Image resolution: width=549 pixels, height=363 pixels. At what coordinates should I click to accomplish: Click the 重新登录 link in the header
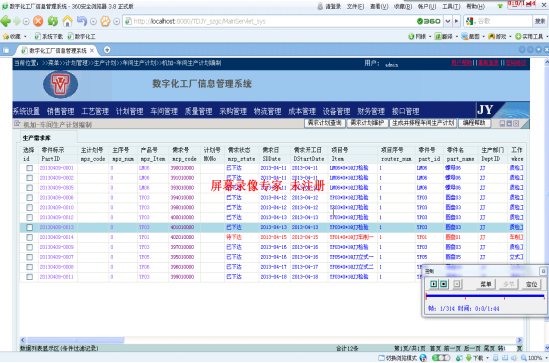[x=488, y=63]
